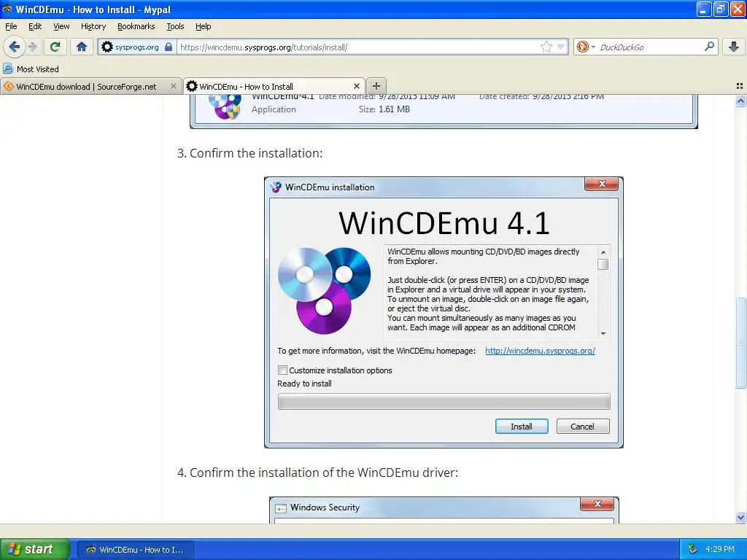The image size is (747, 560).
Task: Reload the current page
Action: tap(55, 47)
